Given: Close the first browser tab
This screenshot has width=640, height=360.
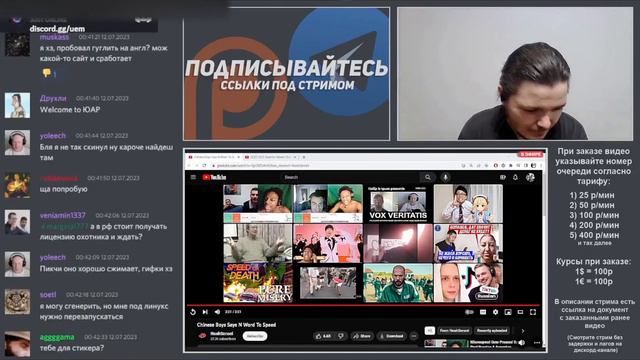Looking at the screenshot, I should click(238, 157).
